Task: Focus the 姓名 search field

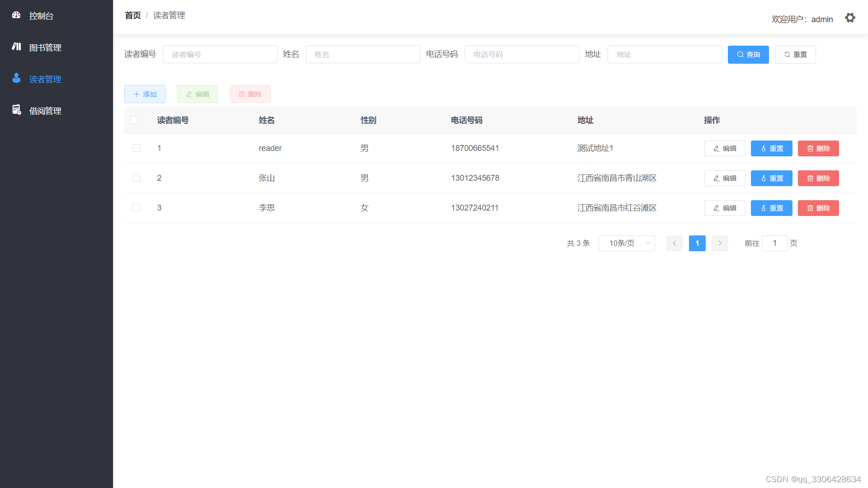Action: point(363,54)
